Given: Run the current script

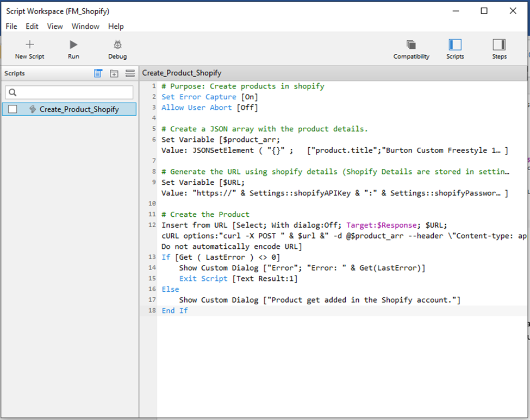Looking at the screenshot, I should click(73, 45).
